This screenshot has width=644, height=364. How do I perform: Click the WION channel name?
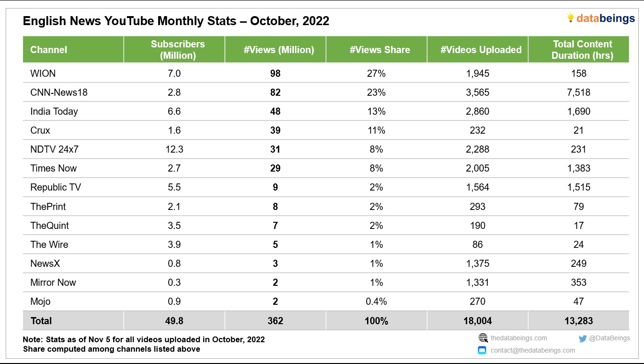click(43, 73)
